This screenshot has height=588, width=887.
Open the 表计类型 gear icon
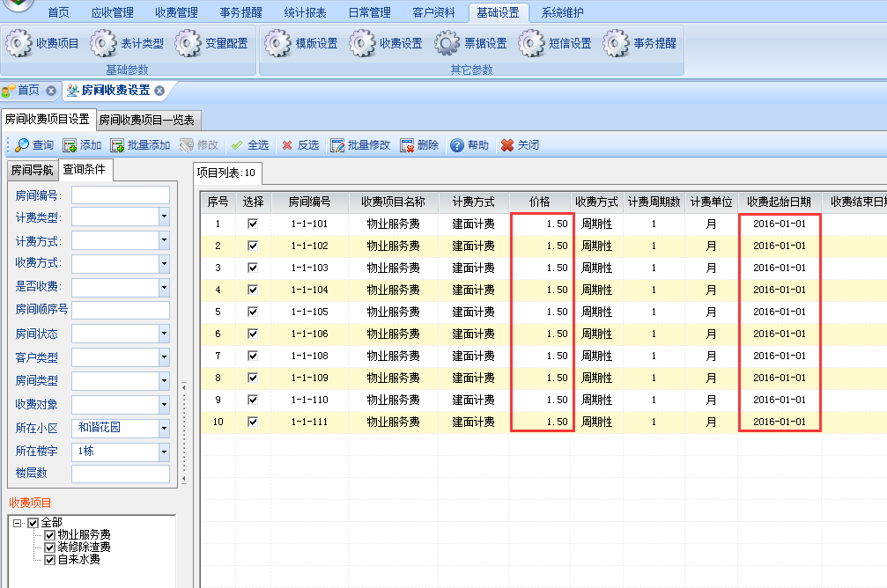pyautogui.click(x=104, y=43)
